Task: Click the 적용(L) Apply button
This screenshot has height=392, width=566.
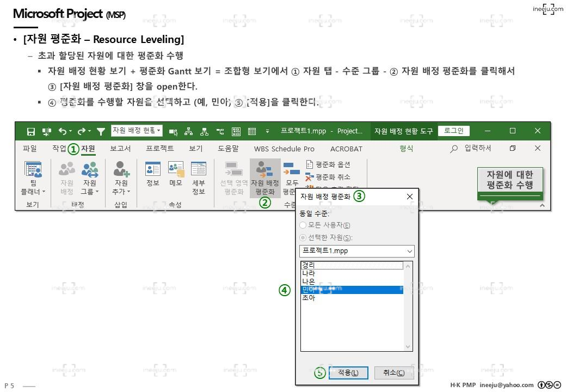Action: 348,372
